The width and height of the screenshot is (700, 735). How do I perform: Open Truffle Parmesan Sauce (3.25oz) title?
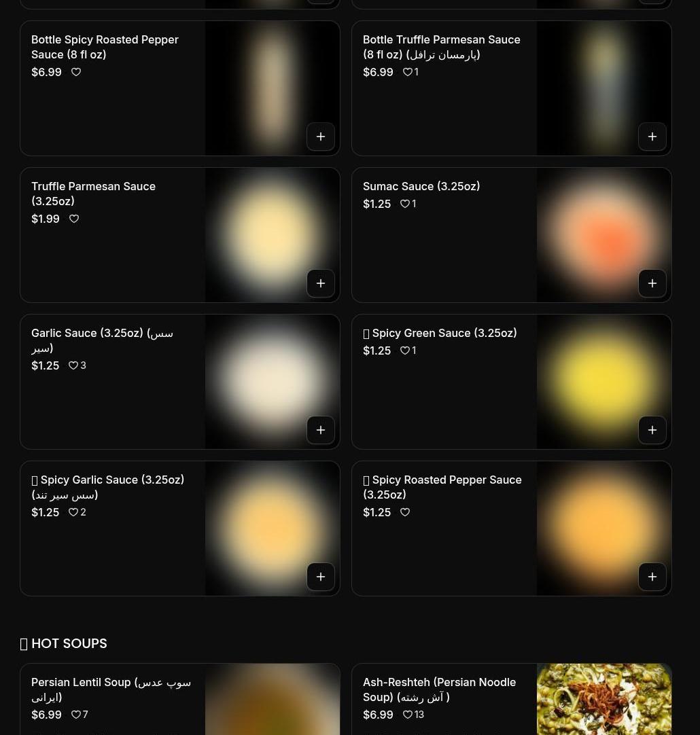[93, 194]
